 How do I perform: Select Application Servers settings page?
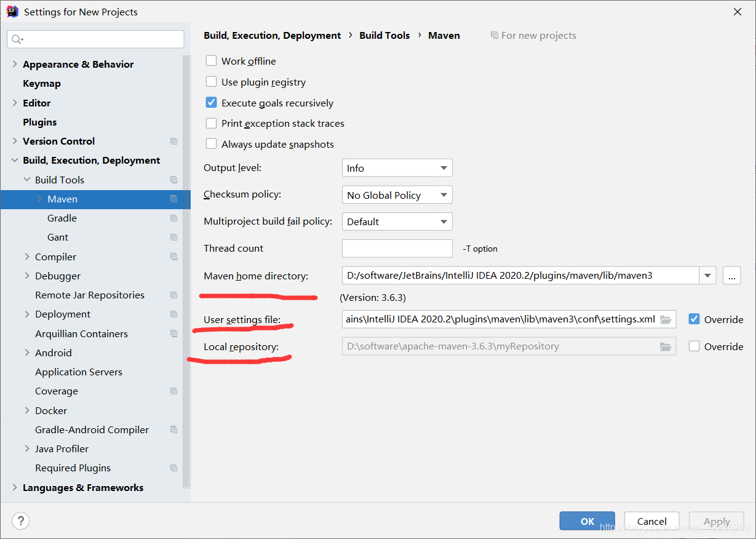click(x=79, y=372)
